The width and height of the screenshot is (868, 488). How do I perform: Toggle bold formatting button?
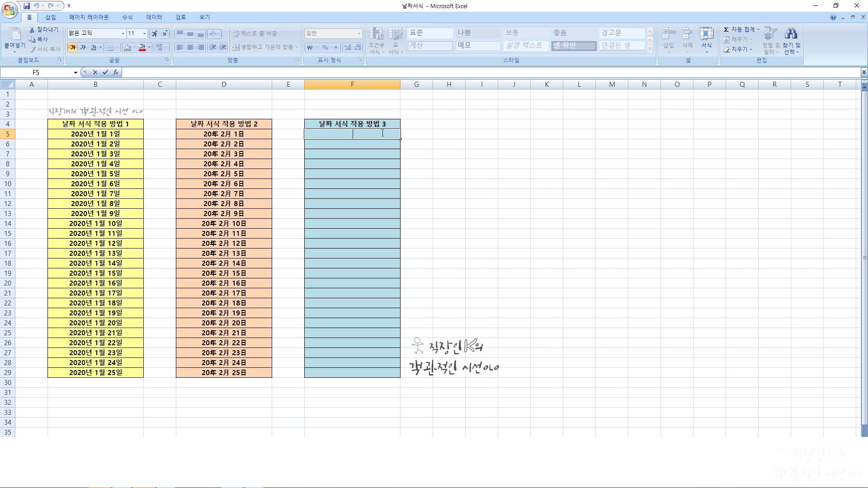point(72,47)
